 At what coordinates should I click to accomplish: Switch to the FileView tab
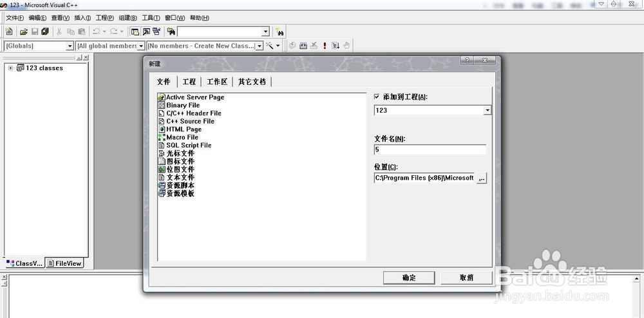click(64, 263)
